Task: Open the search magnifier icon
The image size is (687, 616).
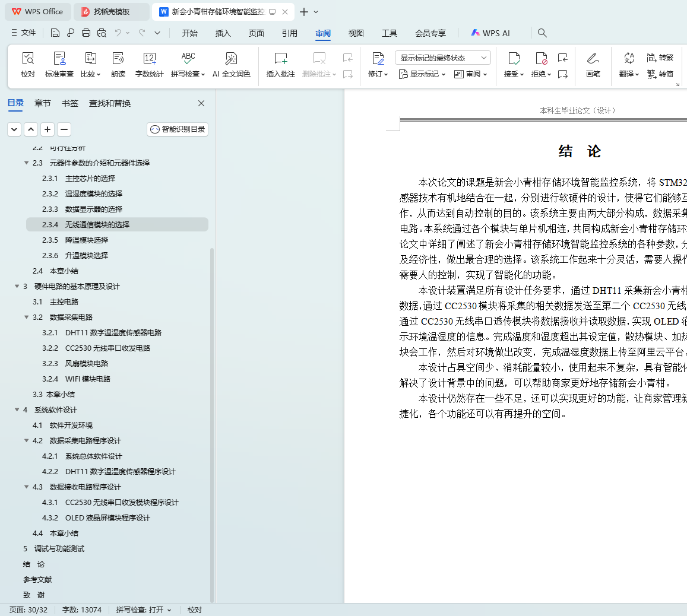Action: [542, 33]
